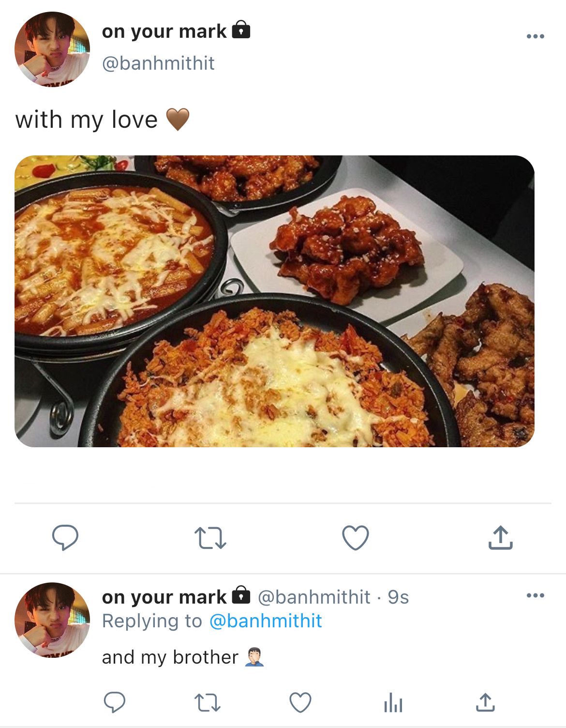Reply to 'and my brother' tweet
Viewport: 566px width, 728px height.
click(x=115, y=702)
